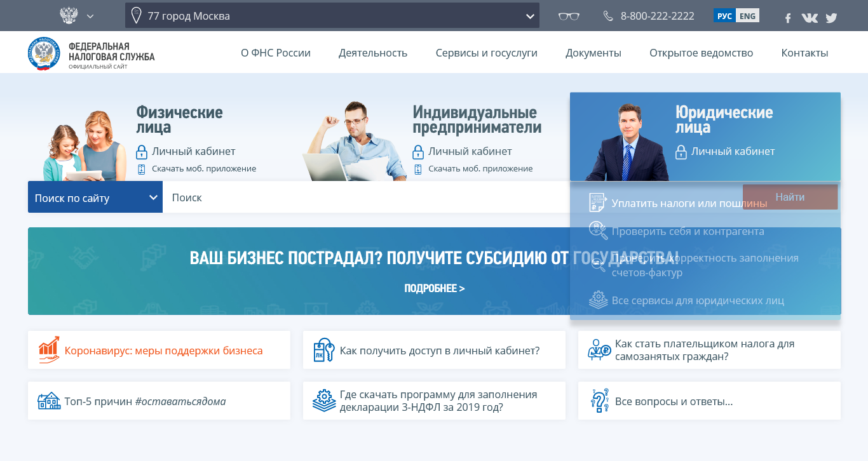
Task: Click the check counterparty magnifier icon
Action: tap(598, 230)
